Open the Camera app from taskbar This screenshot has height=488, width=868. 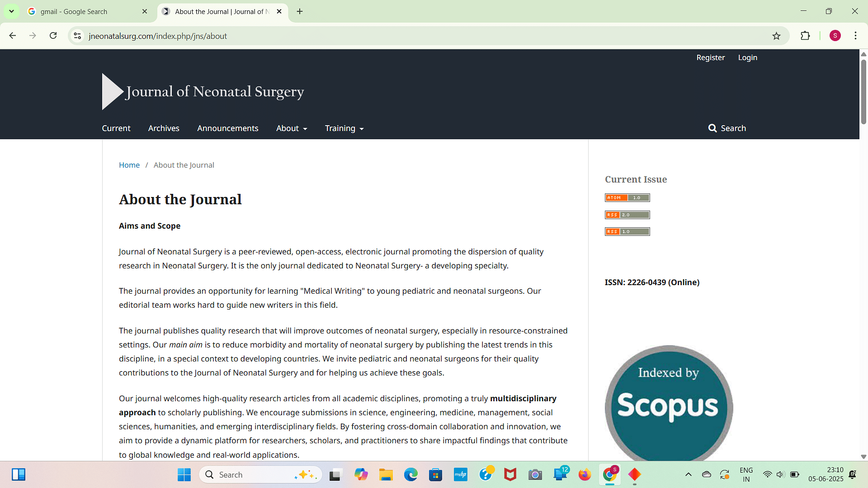(535, 474)
